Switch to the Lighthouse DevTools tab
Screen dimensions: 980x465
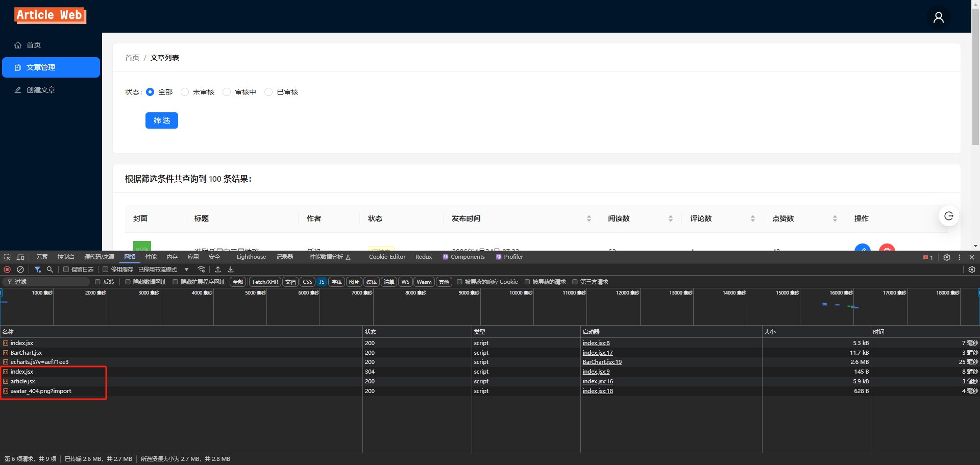251,257
